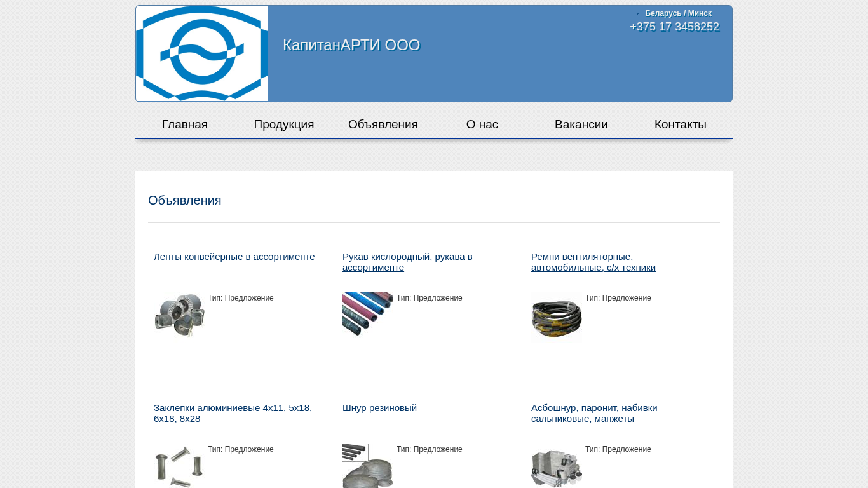
Task: Open the Вакансии menu item
Action: click(581, 125)
